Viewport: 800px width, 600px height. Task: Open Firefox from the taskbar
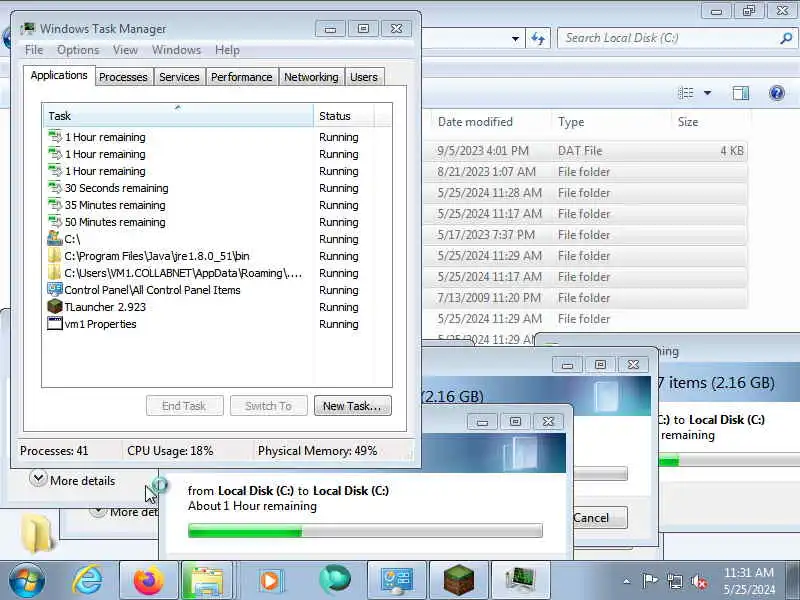tap(148, 581)
